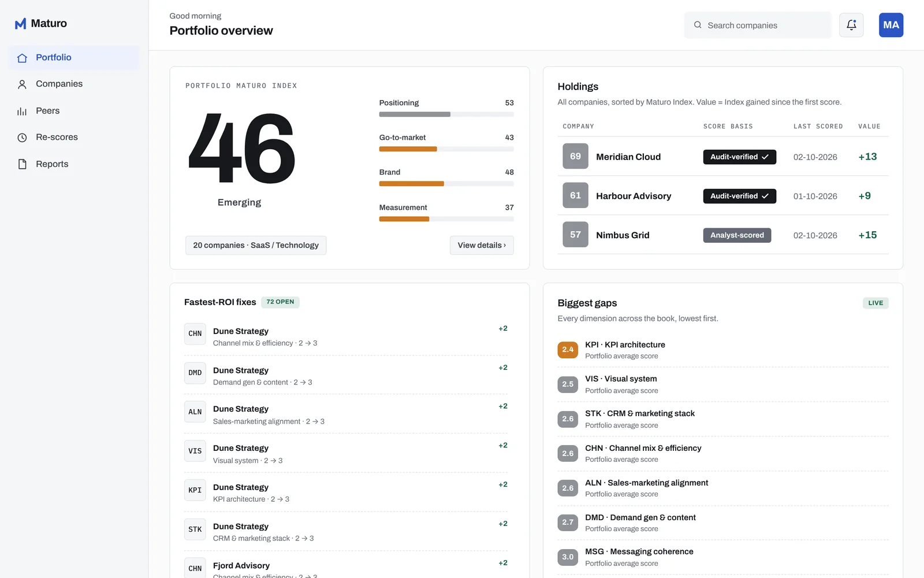924x578 pixels.
Task: Open Dune Strategy CRM & marketing stack fix
Action: [346, 532]
